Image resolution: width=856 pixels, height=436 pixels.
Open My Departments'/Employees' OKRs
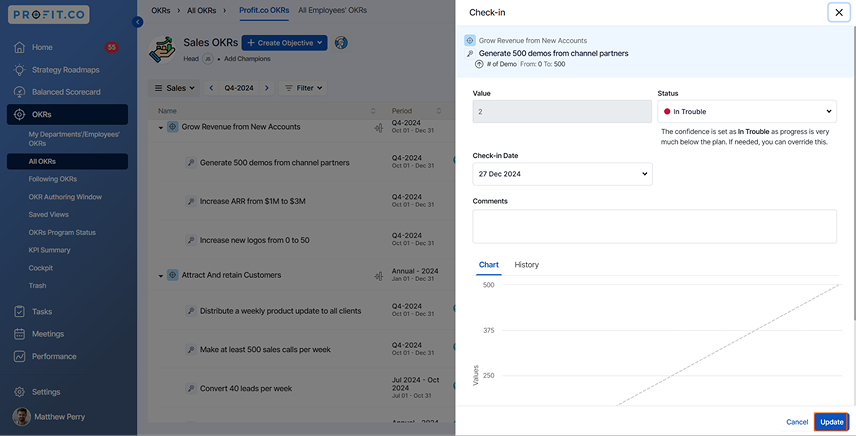(x=74, y=139)
